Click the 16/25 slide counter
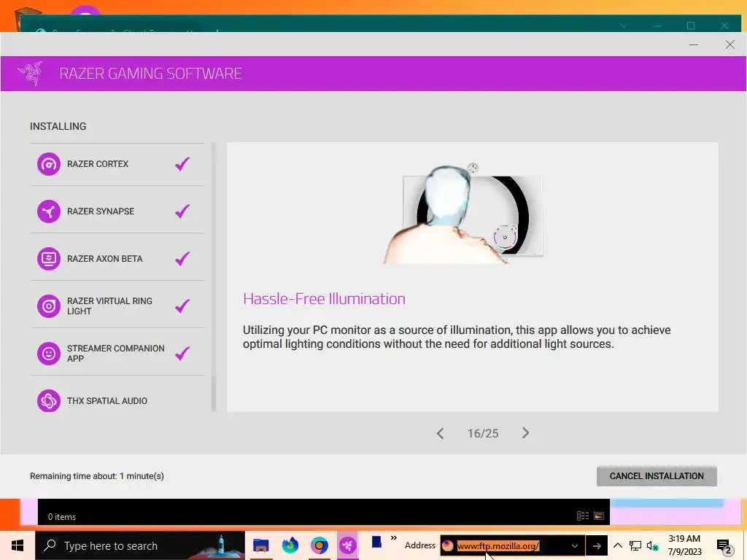The height and width of the screenshot is (560, 747). click(483, 433)
